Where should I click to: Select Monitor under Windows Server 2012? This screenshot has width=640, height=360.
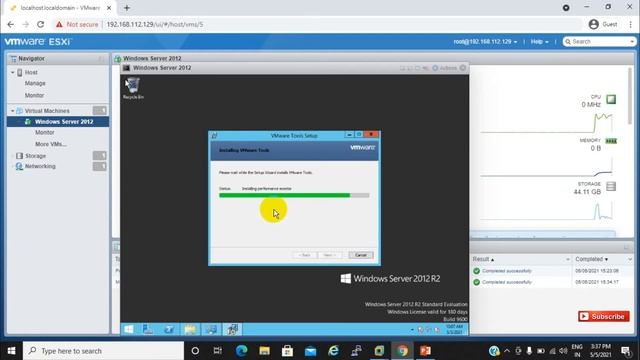(44, 133)
